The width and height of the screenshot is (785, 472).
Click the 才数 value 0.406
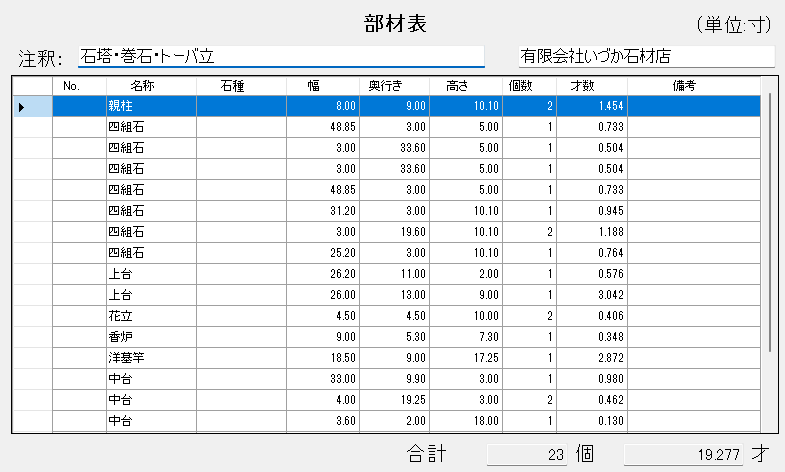point(592,316)
